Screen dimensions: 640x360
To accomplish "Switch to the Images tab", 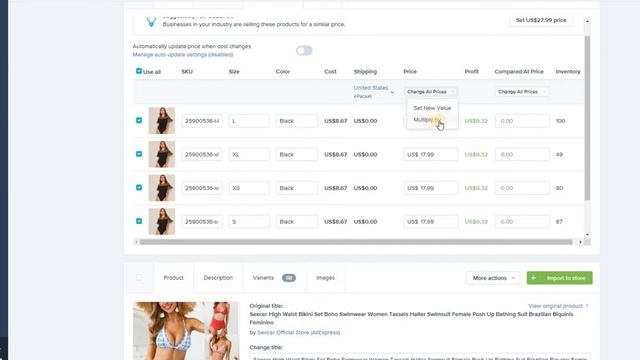I will (325, 278).
